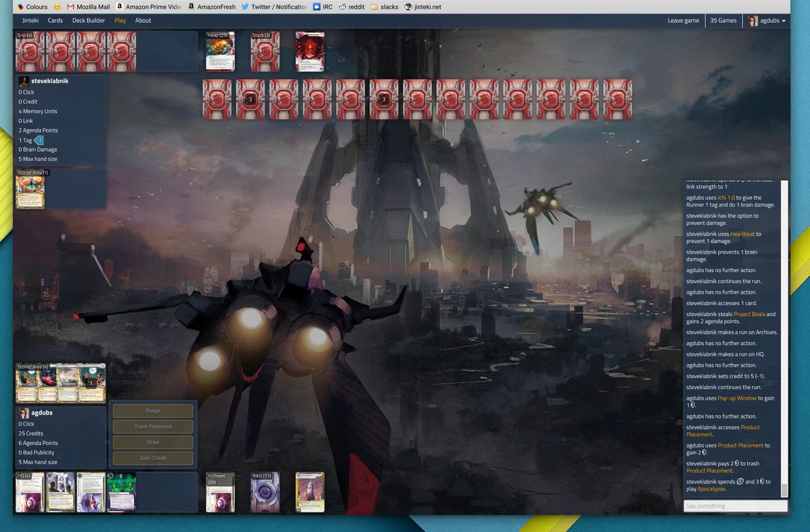Click the leftmost facedown card in the runner's rig row
The image size is (810, 532).
pyautogui.click(x=217, y=99)
